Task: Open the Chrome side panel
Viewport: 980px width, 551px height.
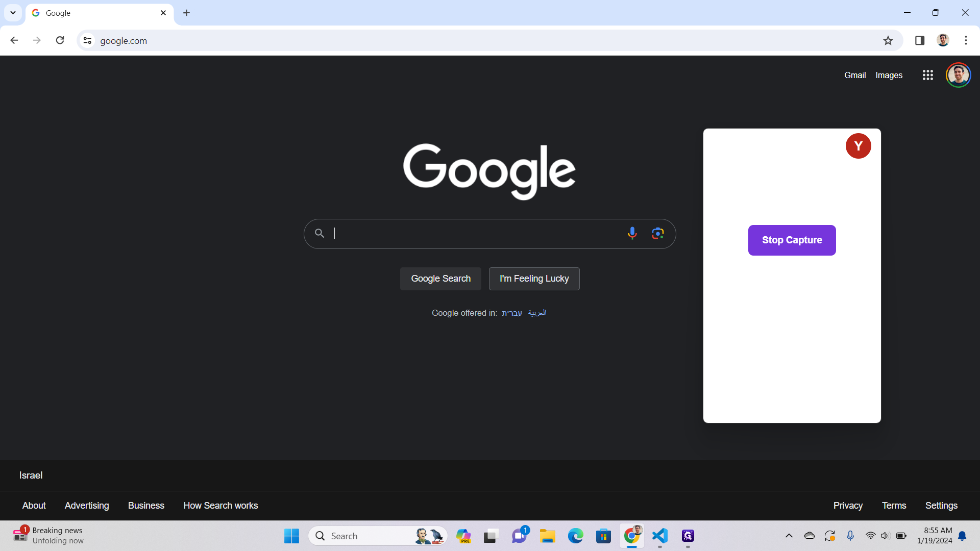Action: click(x=920, y=40)
